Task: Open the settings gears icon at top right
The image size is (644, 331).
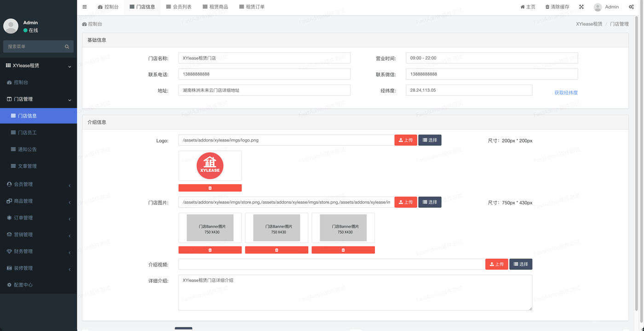Action: point(631,7)
